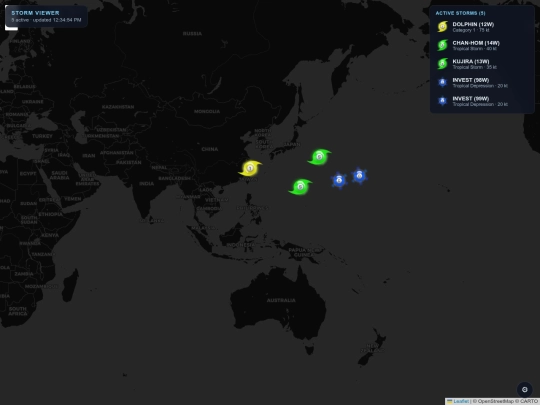540x405 pixels.
Task: Select INVEST (99W) in the active storms list
Action: pyautogui.click(x=482, y=101)
